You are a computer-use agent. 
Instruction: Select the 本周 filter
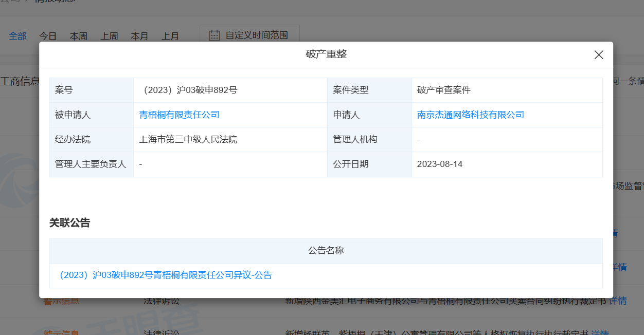(x=78, y=36)
